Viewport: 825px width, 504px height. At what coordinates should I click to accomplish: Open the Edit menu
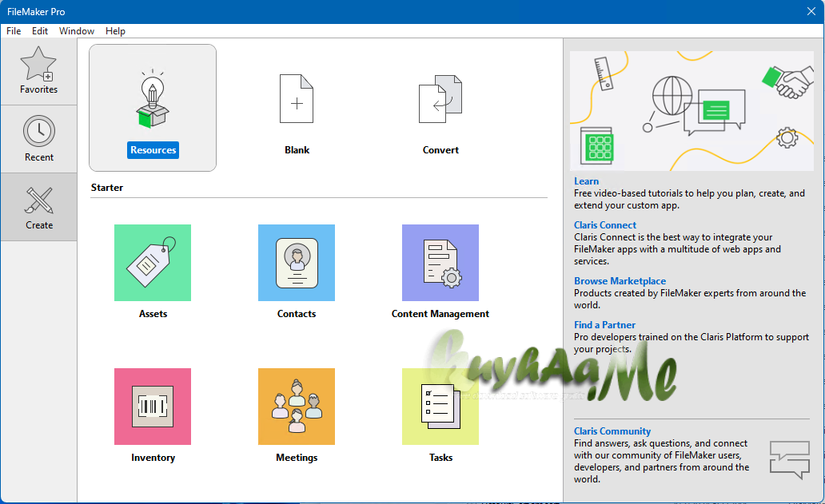pyautogui.click(x=40, y=31)
